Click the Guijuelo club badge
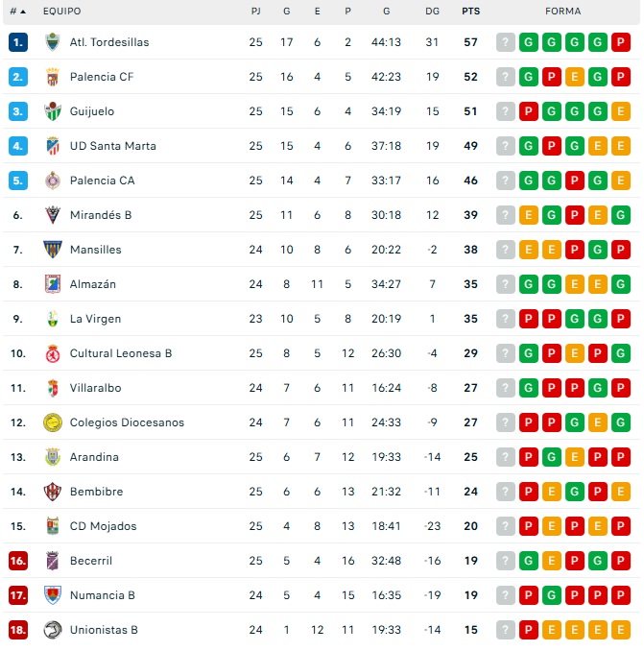Screen dimensions: 644x651 [x=52, y=111]
